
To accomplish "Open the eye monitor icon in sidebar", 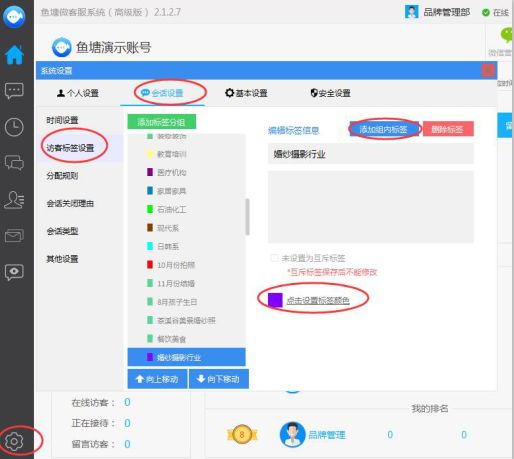I will tap(14, 272).
